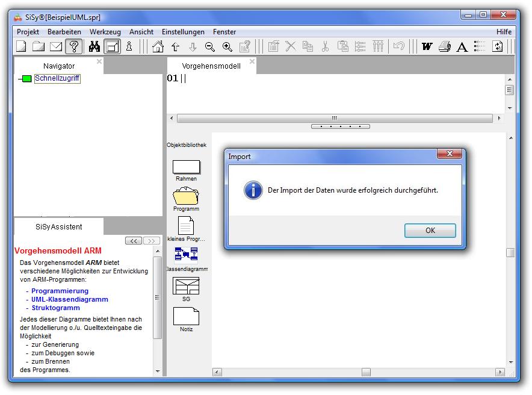Click the envelope mail toolbar icon
This screenshot has width=532, height=395.
point(56,46)
